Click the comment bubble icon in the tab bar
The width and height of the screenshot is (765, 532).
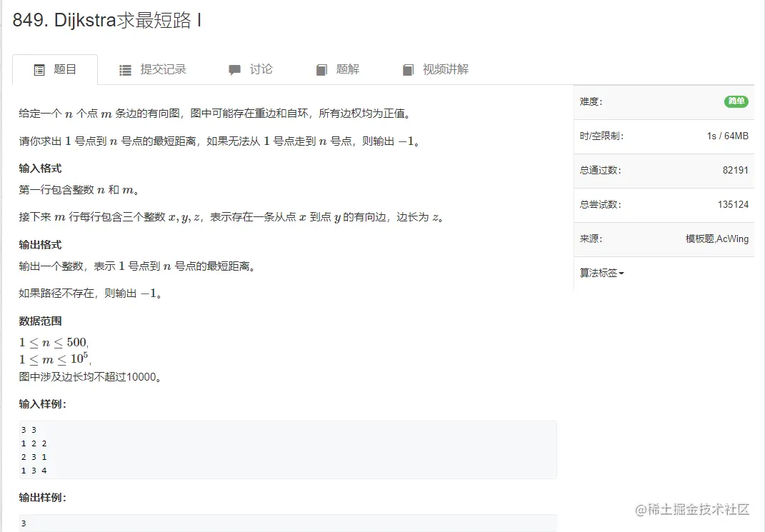234,69
